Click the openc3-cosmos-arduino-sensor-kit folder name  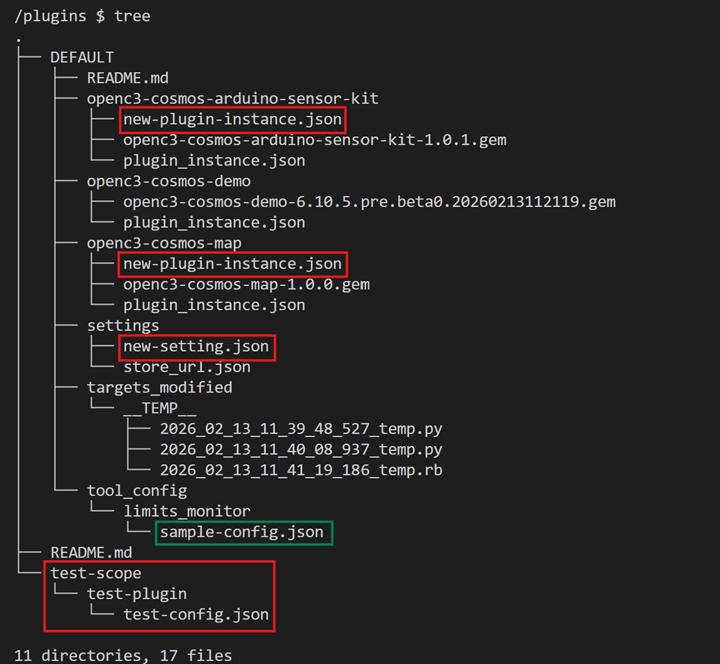[x=233, y=99]
